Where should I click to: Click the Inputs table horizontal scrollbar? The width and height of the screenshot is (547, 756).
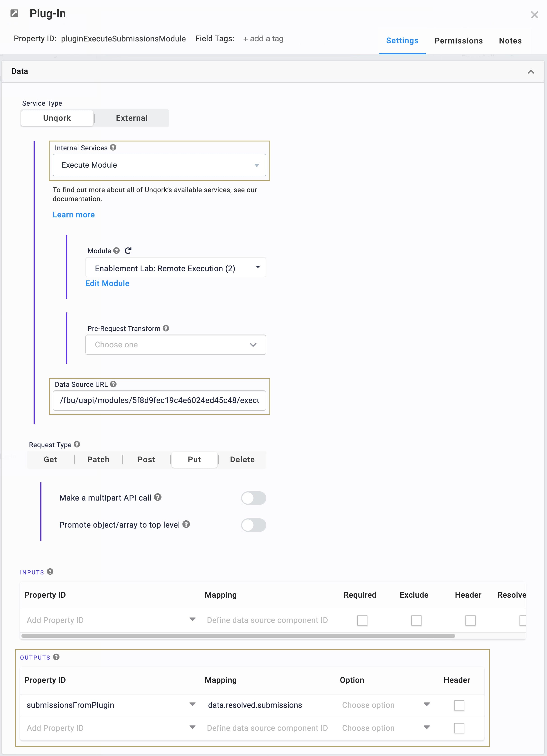click(238, 636)
